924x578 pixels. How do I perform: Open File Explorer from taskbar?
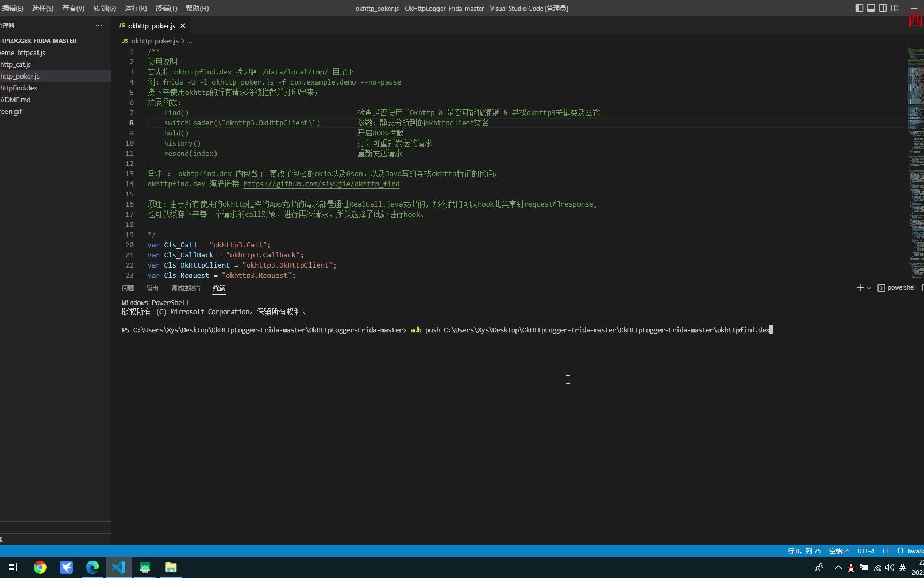click(x=171, y=567)
